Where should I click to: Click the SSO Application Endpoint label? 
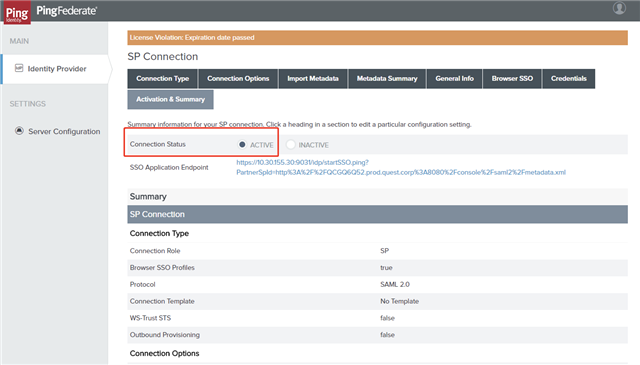169,167
